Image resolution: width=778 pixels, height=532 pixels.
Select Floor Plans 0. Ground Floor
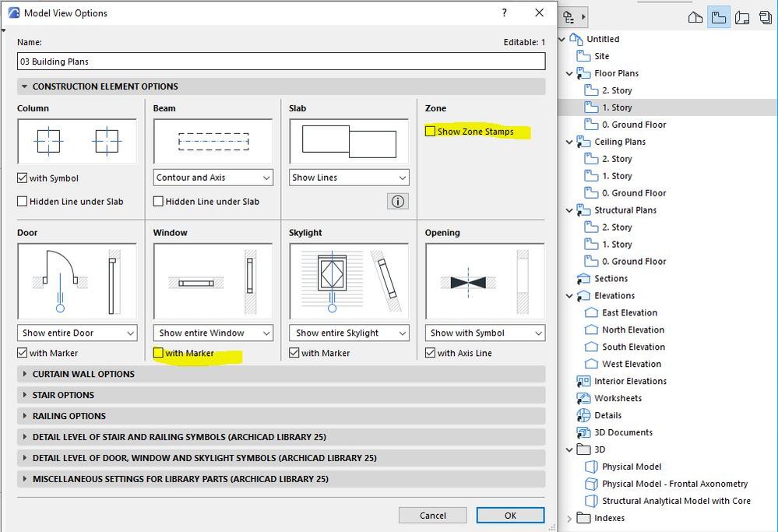[x=625, y=125]
